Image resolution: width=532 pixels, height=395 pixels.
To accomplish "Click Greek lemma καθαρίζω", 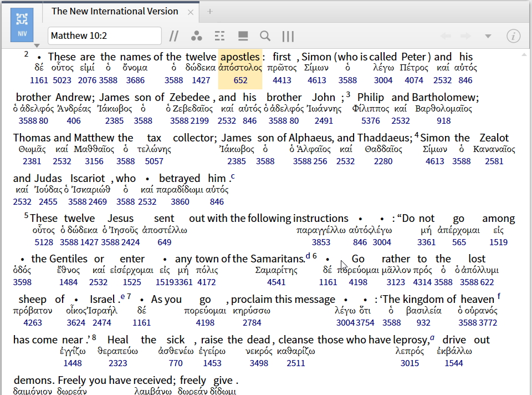I will [x=296, y=351].
